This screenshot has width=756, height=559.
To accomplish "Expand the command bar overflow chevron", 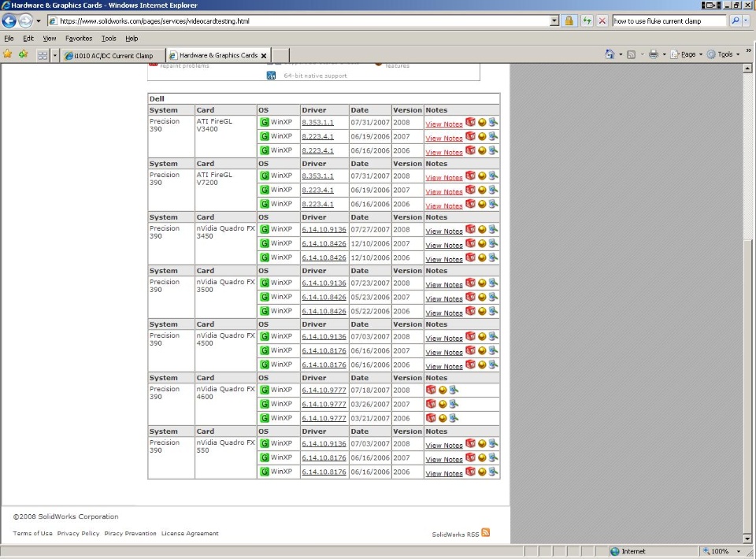I will (748, 50).
